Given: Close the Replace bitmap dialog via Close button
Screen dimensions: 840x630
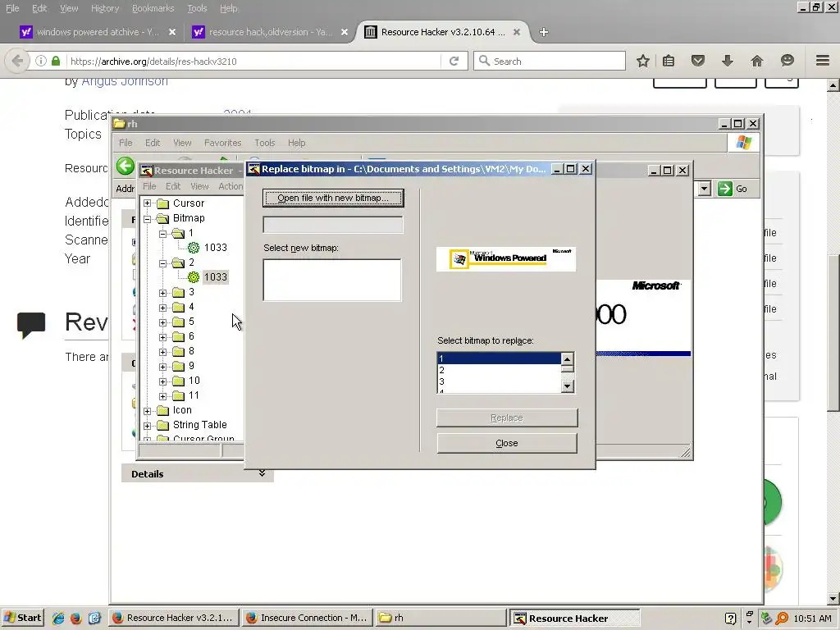Looking at the screenshot, I should pyautogui.click(x=507, y=443).
